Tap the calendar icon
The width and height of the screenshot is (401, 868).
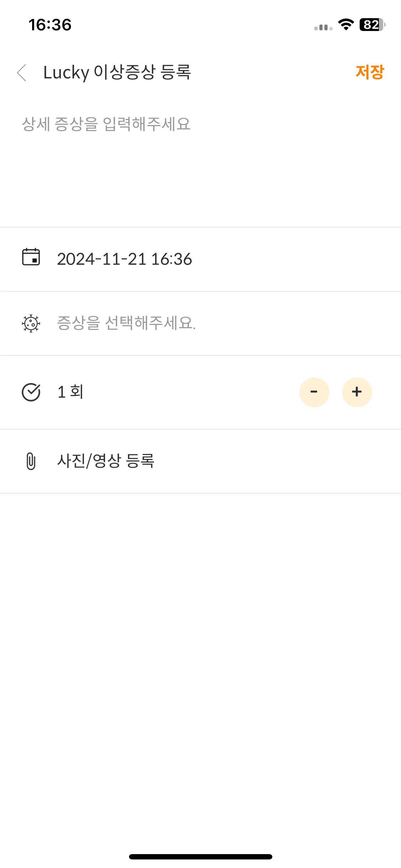tap(31, 257)
